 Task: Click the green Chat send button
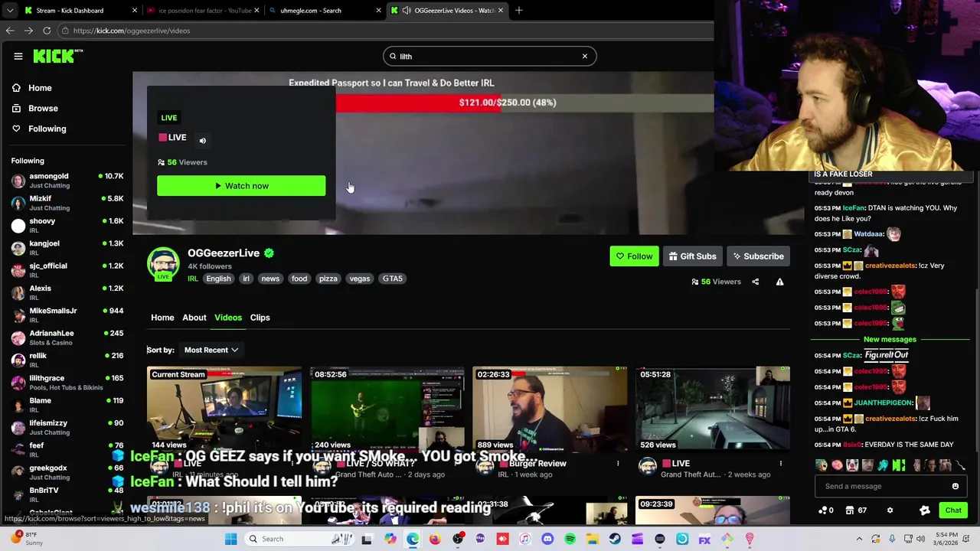click(953, 510)
